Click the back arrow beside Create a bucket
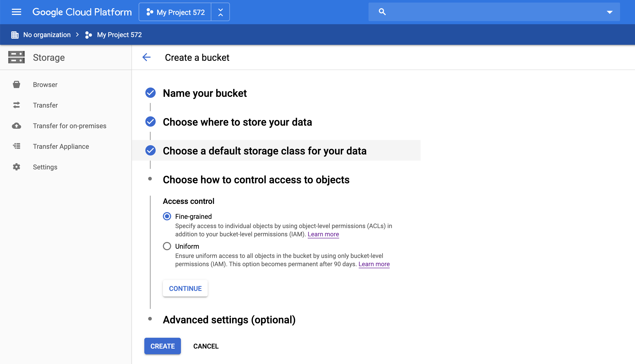Viewport: 635px width, 364px height. [146, 57]
